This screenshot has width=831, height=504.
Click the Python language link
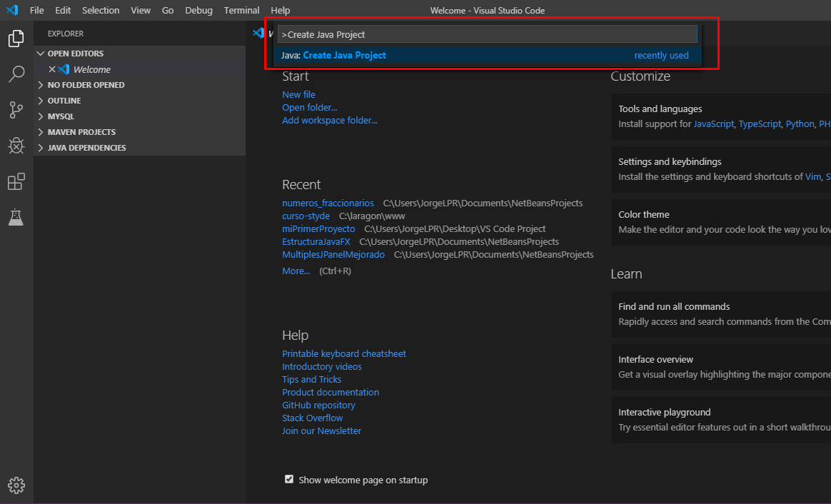pyautogui.click(x=800, y=124)
